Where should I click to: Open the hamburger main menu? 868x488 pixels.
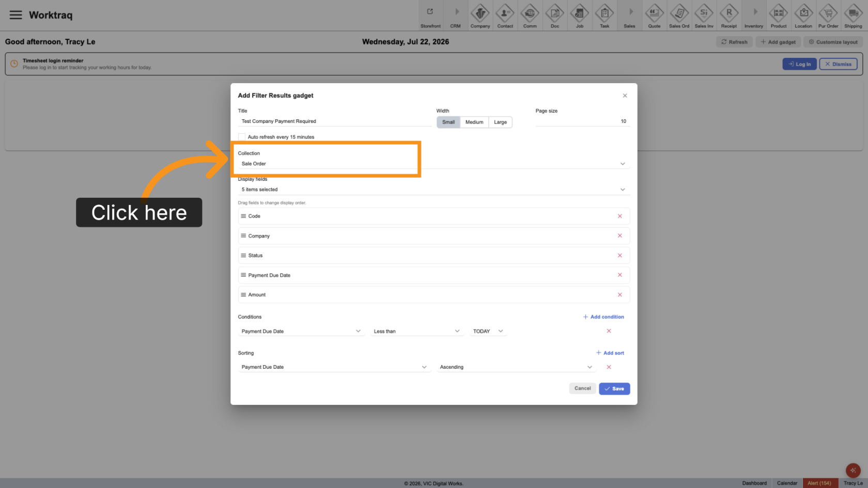coord(16,15)
